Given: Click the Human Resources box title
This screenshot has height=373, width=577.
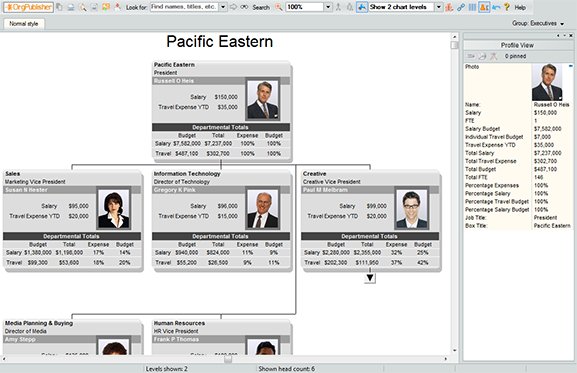Looking at the screenshot, I should [179, 323].
